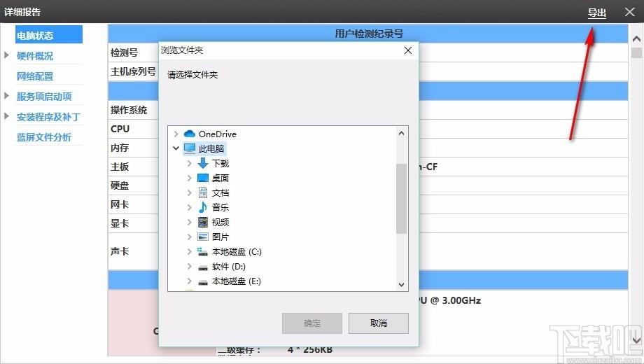
Task: Select the 下载 folder label
Action: click(220, 164)
